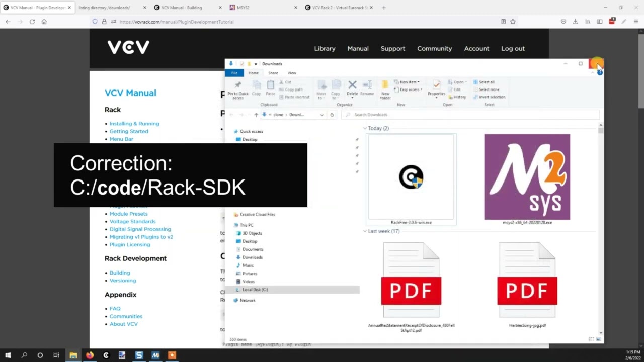Switch to the View ribbon tab
The height and width of the screenshot is (362, 644).
(x=292, y=73)
